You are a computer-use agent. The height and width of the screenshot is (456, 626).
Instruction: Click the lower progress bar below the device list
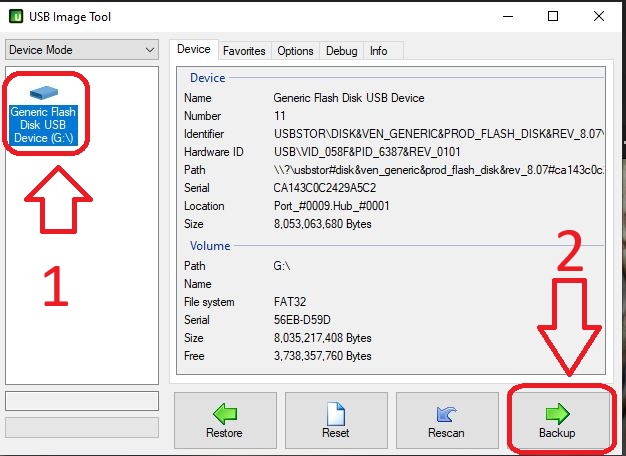coord(82,428)
